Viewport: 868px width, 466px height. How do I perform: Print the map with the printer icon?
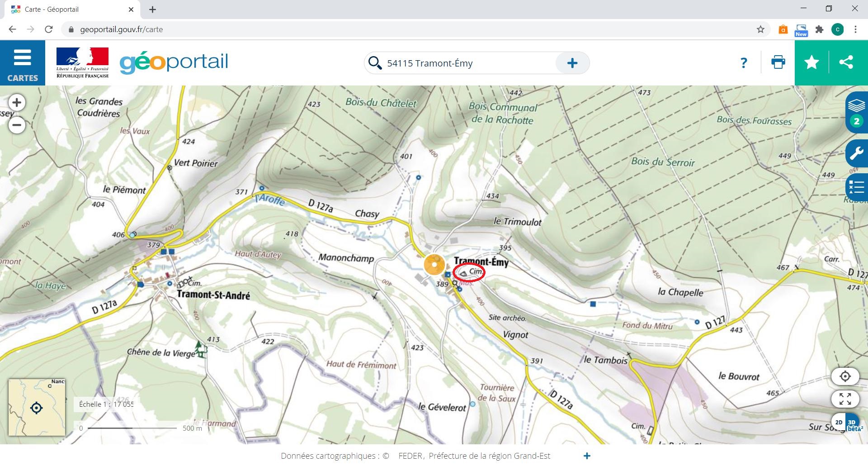click(x=778, y=62)
